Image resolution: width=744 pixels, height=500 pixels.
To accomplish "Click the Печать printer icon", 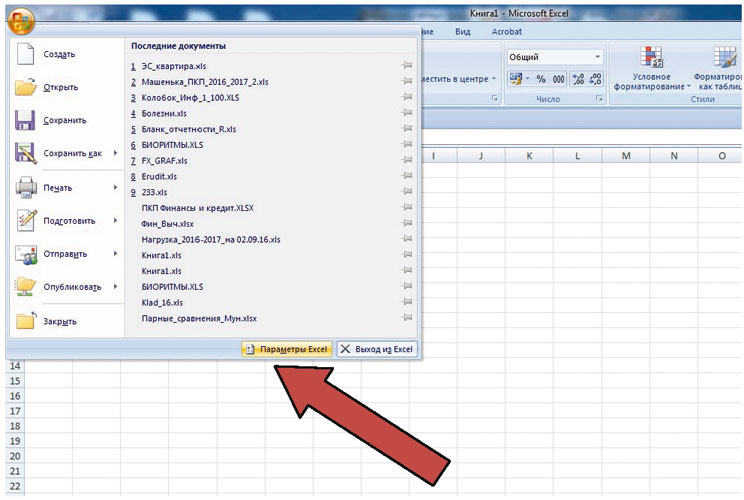I will pyautogui.click(x=26, y=187).
